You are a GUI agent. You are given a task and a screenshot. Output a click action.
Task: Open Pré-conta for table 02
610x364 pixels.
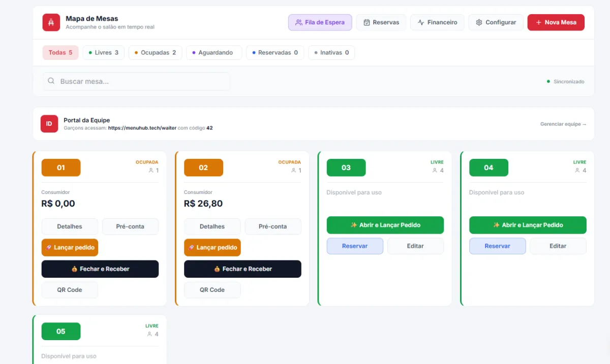coord(273,226)
